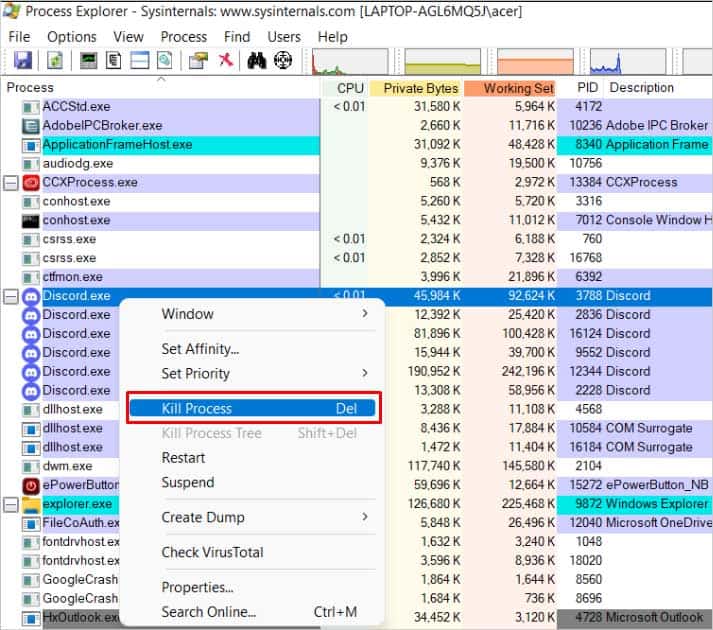Collapse the CCXProcess.exe tree node
713x630 pixels.
pos(10,183)
